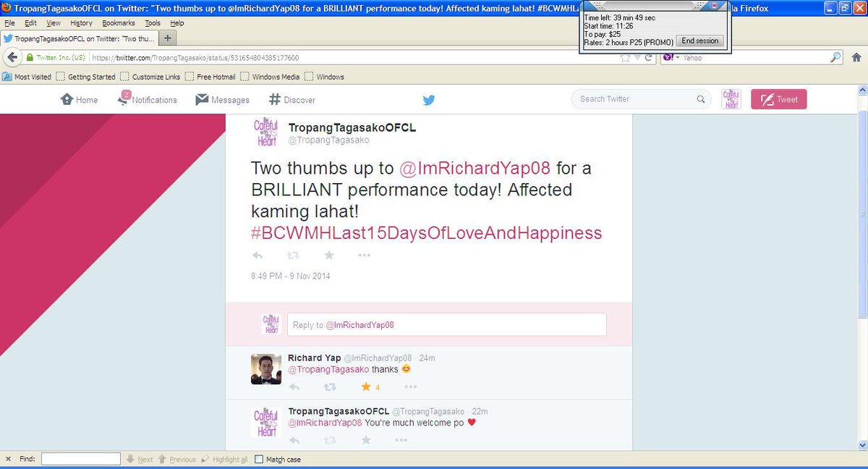Open the View menu

(x=54, y=23)
